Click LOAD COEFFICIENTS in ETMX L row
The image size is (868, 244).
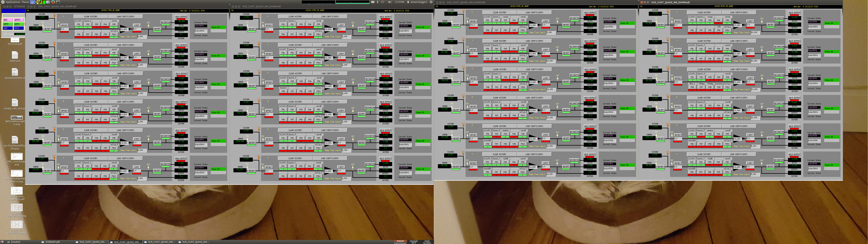tap(534, 13)
